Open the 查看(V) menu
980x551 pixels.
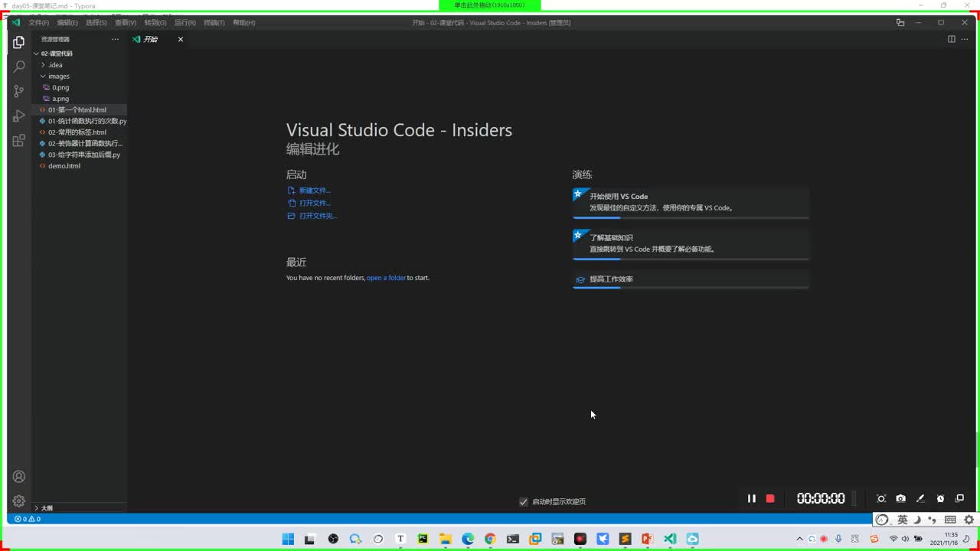126,23
